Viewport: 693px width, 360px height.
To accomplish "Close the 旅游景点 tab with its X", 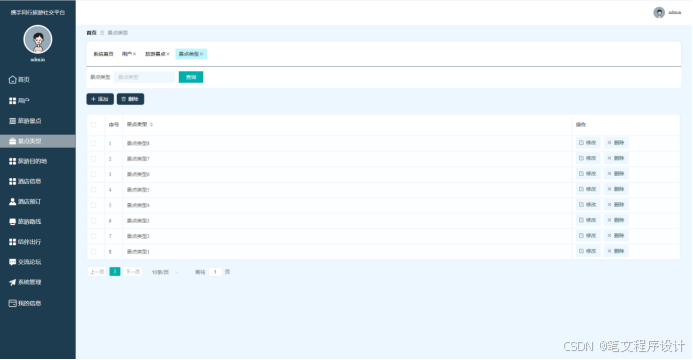I will 168,54.
